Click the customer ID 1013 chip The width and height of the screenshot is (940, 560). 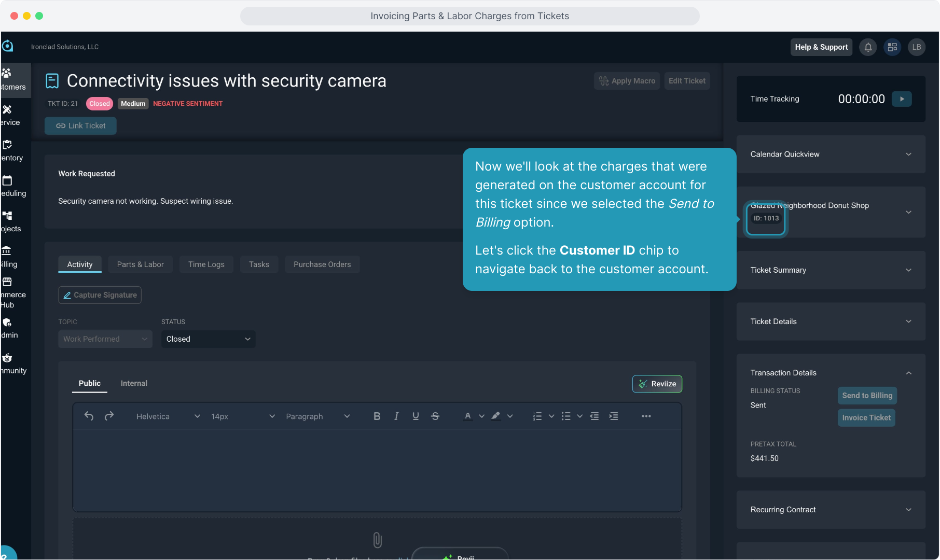(766, 218)
